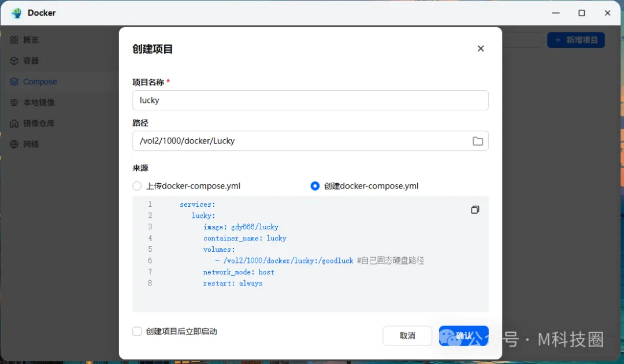Click line 3 in the compose editor

click(x=240, y=226)
